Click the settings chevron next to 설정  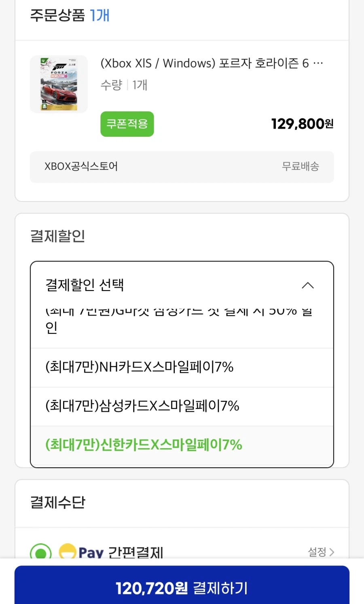(x=332, y=552)
